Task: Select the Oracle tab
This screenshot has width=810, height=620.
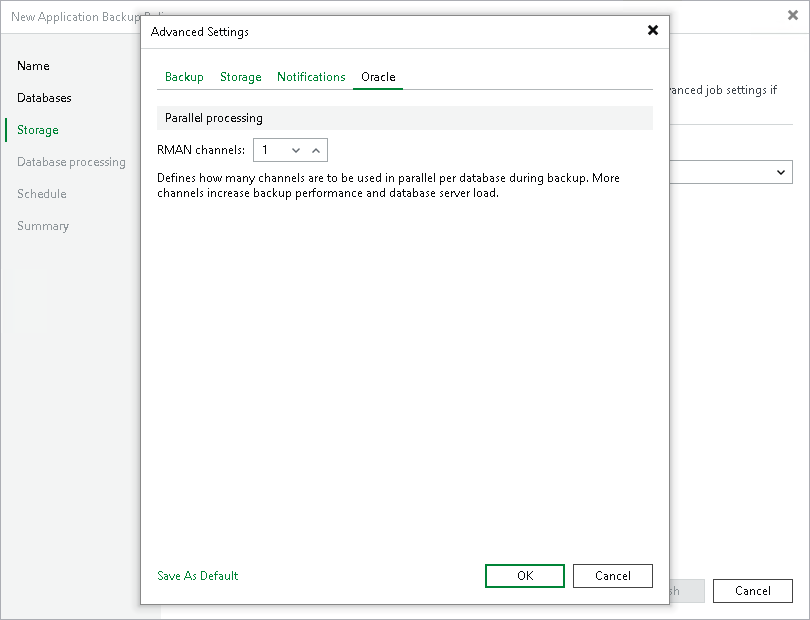Action: click(377, 76)
